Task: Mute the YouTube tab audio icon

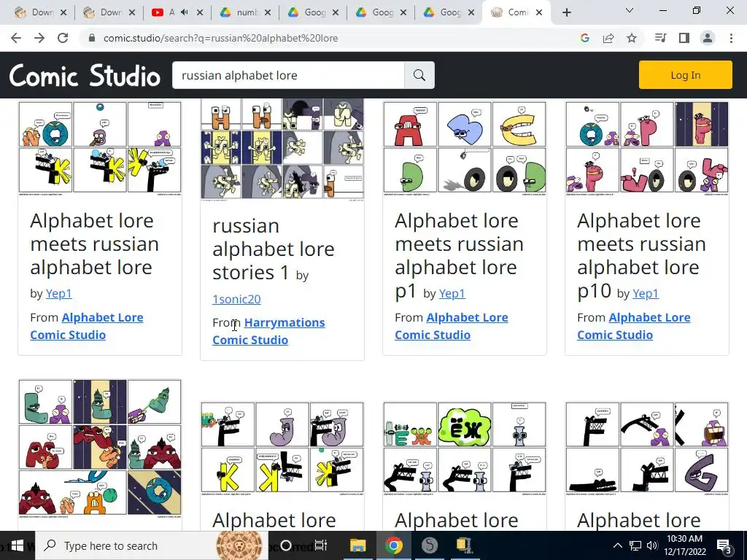Action: point(185,12)
